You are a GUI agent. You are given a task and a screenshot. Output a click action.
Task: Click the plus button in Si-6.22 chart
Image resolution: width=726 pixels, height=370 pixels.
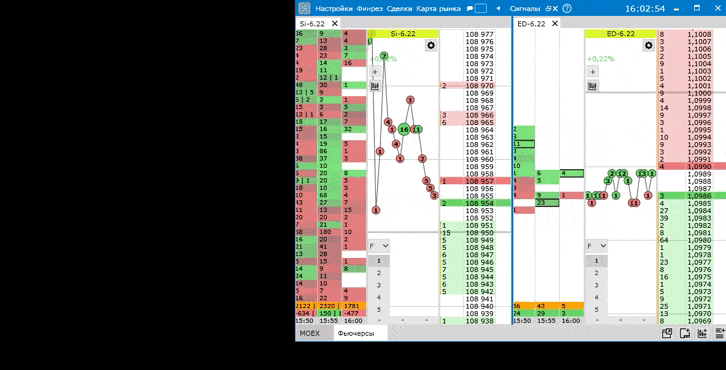[x=375, y=72]
